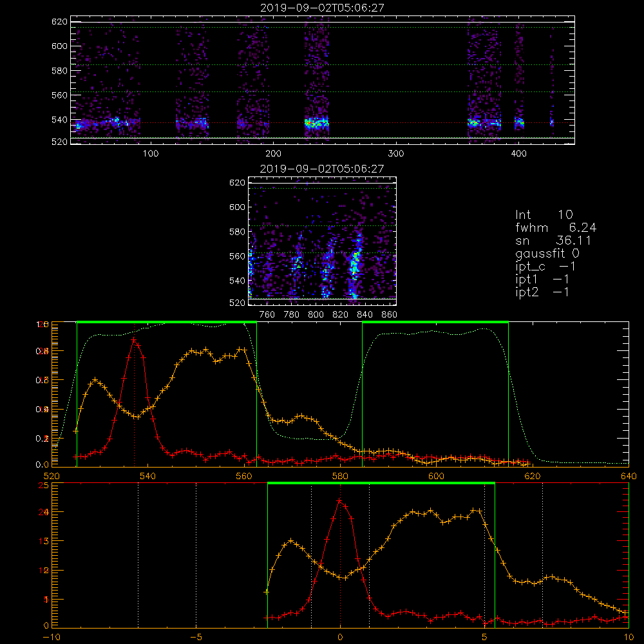644x644 pixels.
Task: Click the emission blob near x=400 in top spectrogram
Action: [x=520, y=122]
